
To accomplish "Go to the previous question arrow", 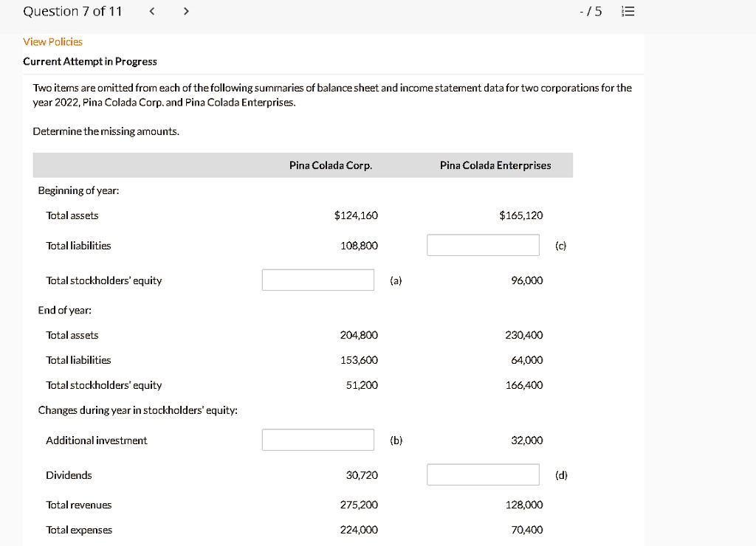I will pyautogui.click(x=152, y=11).
